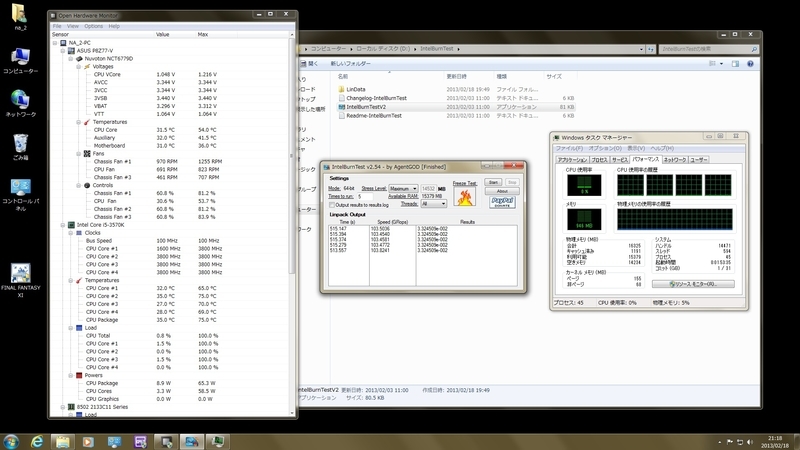Click 新しいフォルダー in Explorer toolbar
The width and height of the screenshot is (800, 450).
pyautogui.click(x=351, y=64)
